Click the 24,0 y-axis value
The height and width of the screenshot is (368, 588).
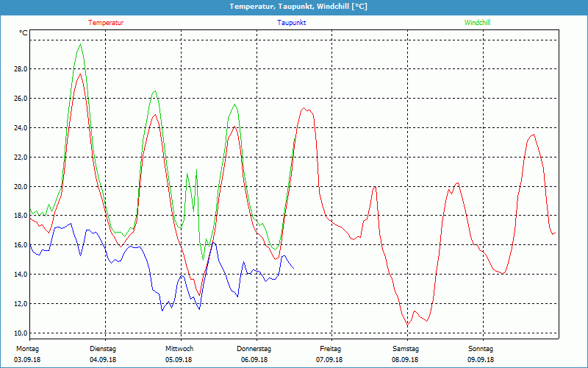coord(21,127)
